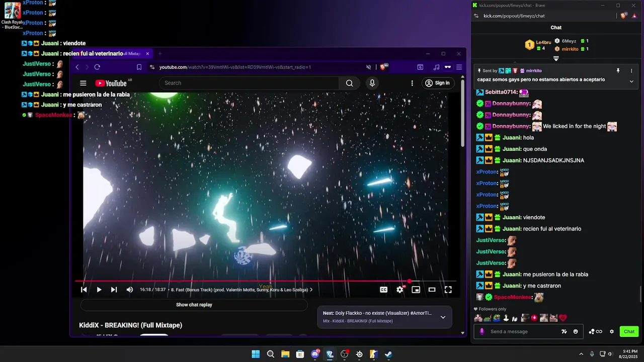Open a new tab in YouTube window
Screen dimensions: 644x362
pyautogui.click(x=160, y=53)
